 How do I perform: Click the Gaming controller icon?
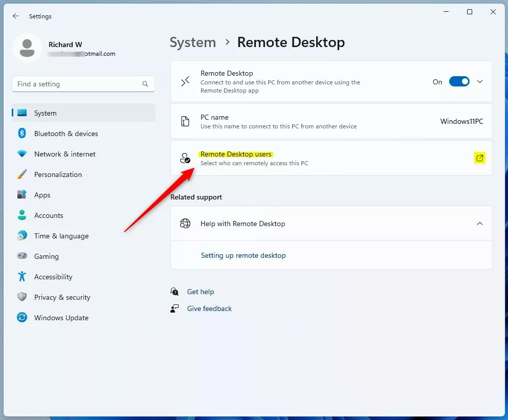tap(21, 256)
